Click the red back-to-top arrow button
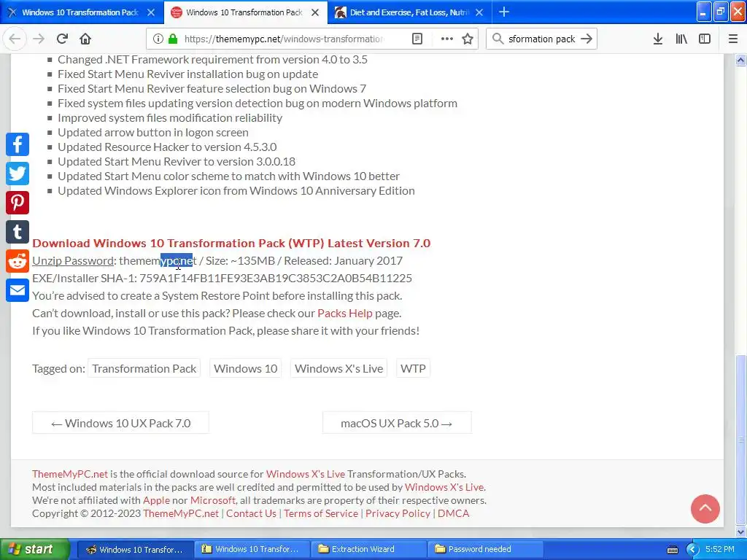747x560 pixels. (705, 508)
